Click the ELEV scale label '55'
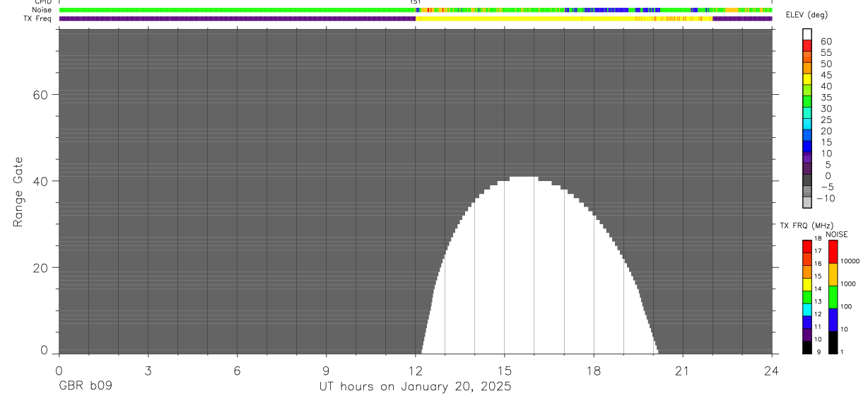This screenshot has height=401, width=868. click(826, 52)
